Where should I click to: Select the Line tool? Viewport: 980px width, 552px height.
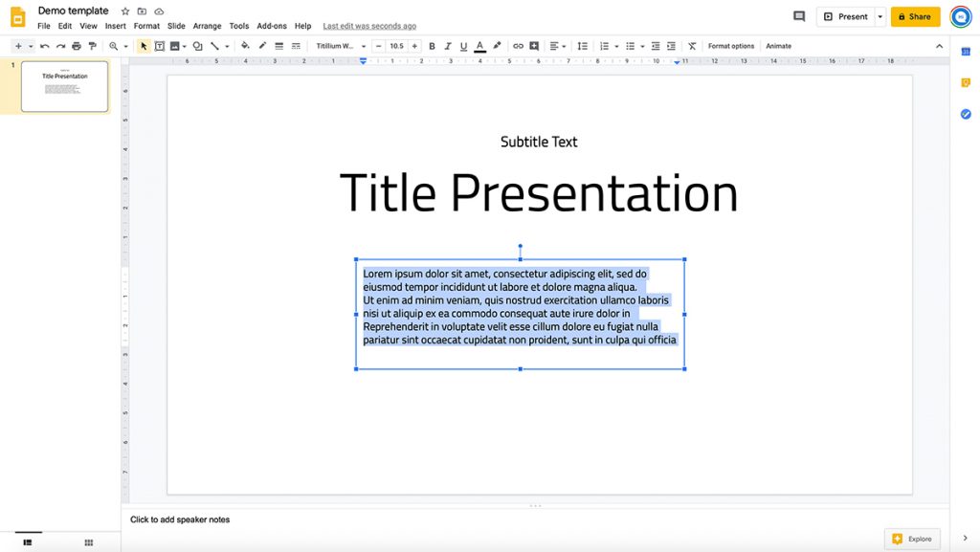coord(214,46)
